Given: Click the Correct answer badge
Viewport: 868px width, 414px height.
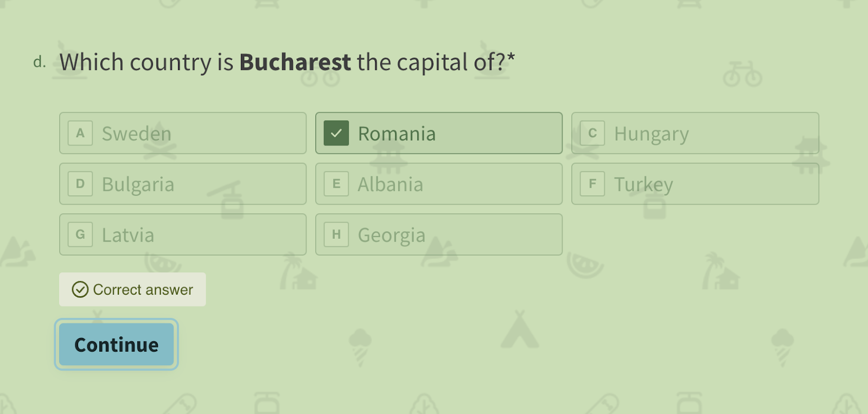Looking at the screenshot, I should [132, 289].
